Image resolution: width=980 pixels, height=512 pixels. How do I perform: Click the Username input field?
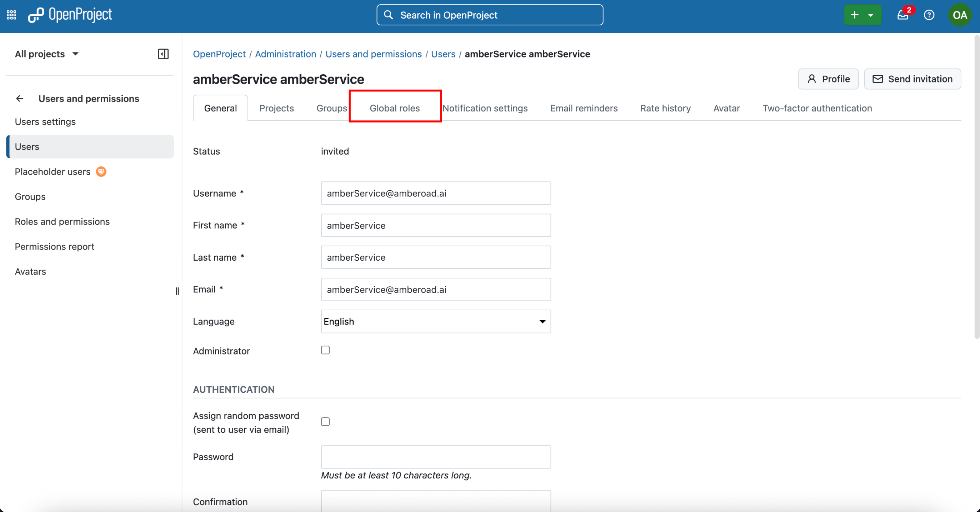(436, 193)
